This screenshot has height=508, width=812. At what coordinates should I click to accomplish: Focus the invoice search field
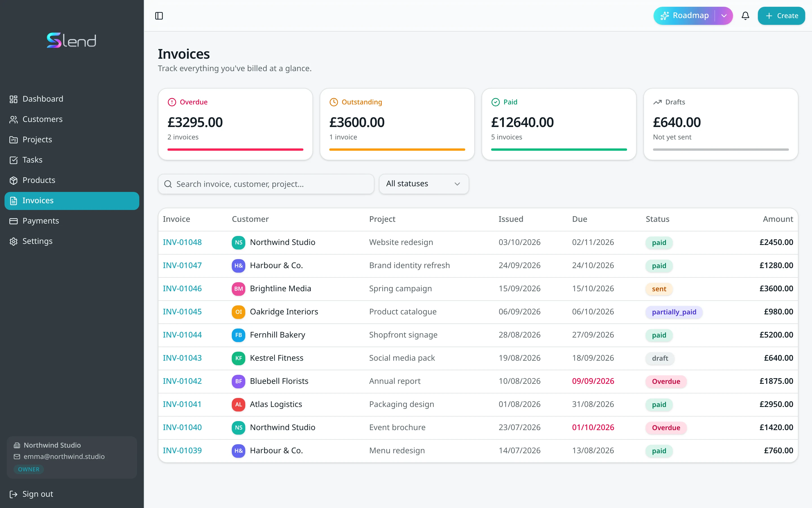[266, 184]
